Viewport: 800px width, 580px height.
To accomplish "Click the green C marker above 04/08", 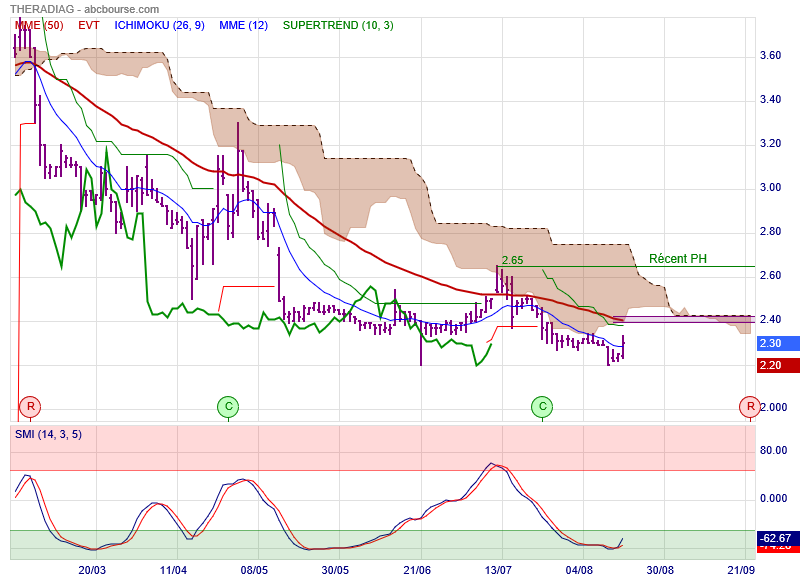I will click(x=542, y=406).
